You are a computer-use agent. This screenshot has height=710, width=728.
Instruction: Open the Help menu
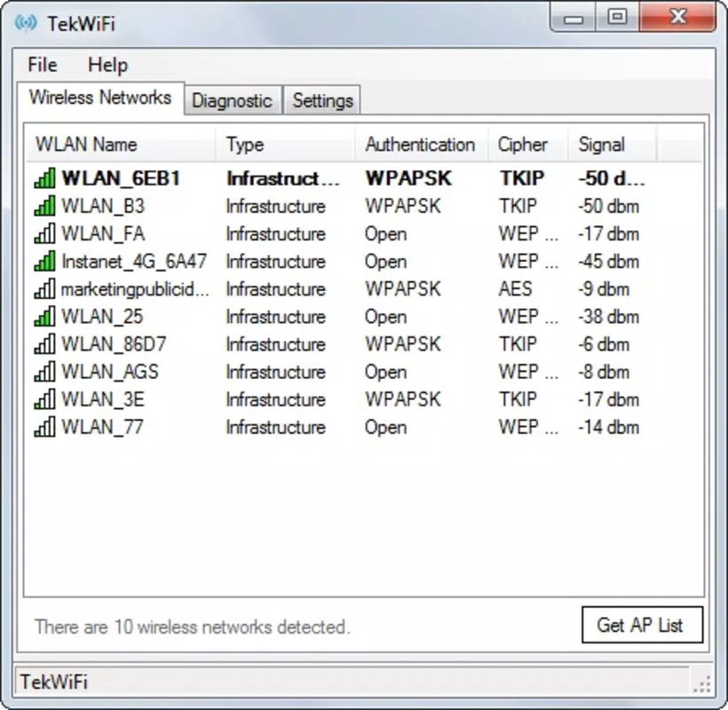tap(107, 65)
